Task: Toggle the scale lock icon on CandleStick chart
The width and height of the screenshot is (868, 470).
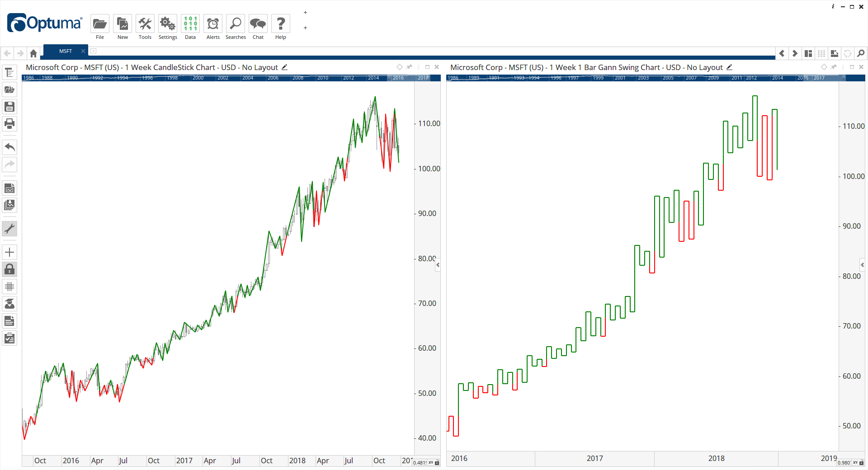Action: click(437, 463)
